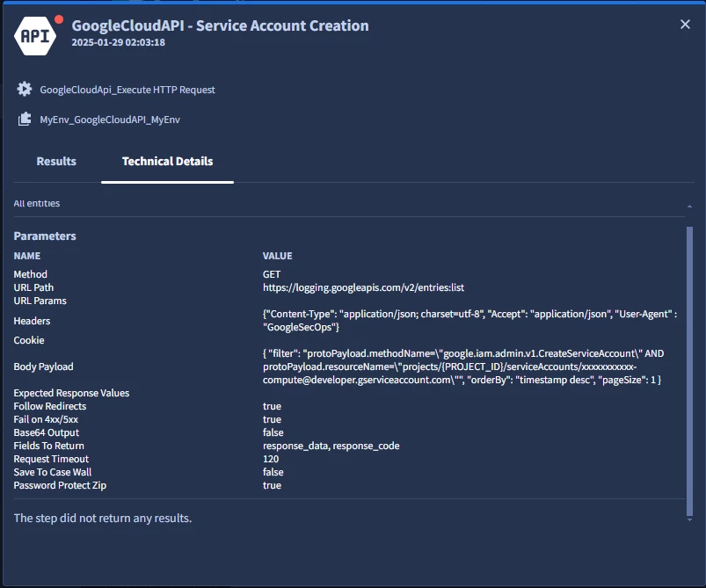
Task: Click the response_data, response_code value
Action: [x=331, y=446]
